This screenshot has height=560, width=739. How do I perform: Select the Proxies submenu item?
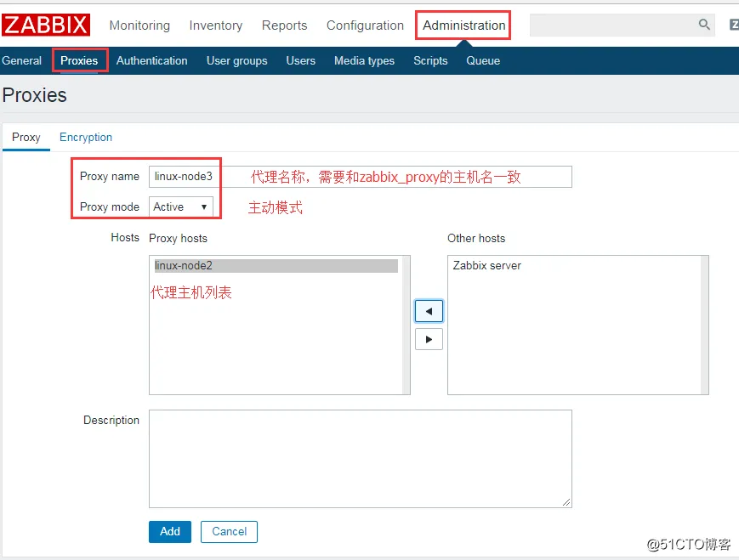[x=79, y=60]
